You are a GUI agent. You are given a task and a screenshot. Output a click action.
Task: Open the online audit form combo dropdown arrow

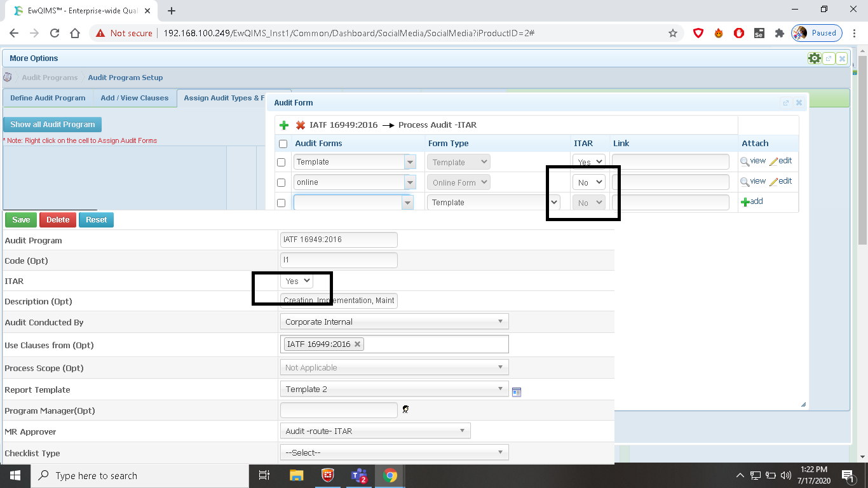pyautogui.click(x=410, y=182)
